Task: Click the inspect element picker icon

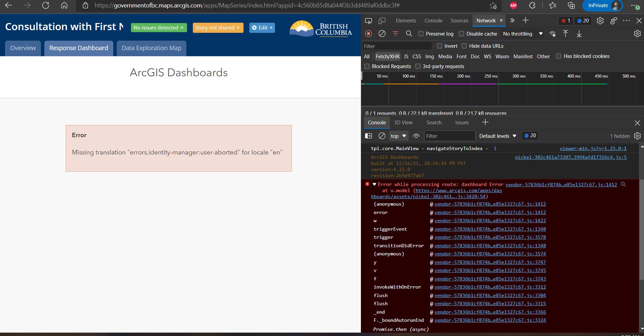Action: (x=369, y=21)
